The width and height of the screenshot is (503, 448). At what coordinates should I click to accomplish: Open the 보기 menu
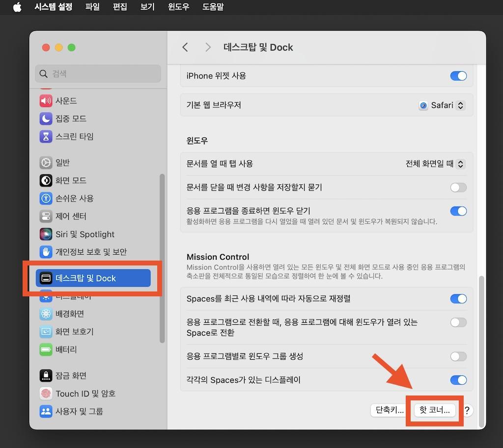tap(147, 7)
